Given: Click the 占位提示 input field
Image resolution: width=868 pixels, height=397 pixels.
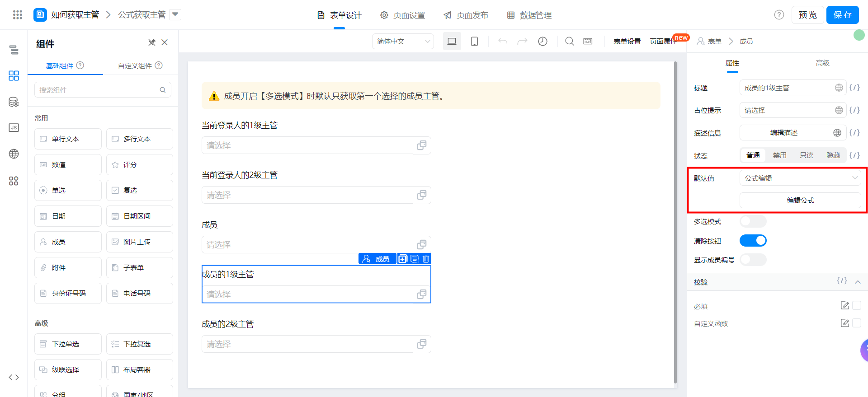Looking at the screenshot, I should pyautogui.click(x=793, y=110).
